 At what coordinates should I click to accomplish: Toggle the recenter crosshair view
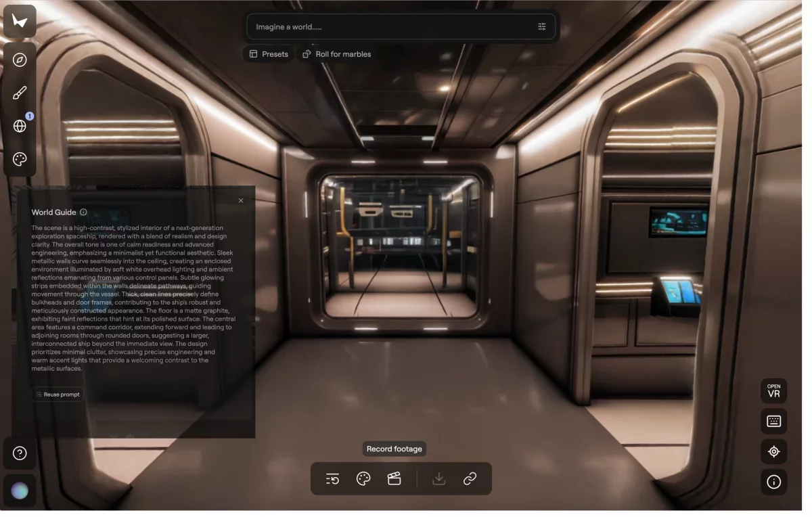click(x=773, y=451)
